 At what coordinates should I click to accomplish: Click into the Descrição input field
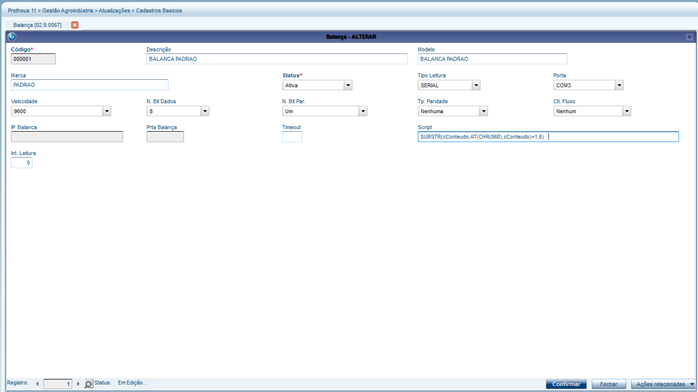point(277,59)
